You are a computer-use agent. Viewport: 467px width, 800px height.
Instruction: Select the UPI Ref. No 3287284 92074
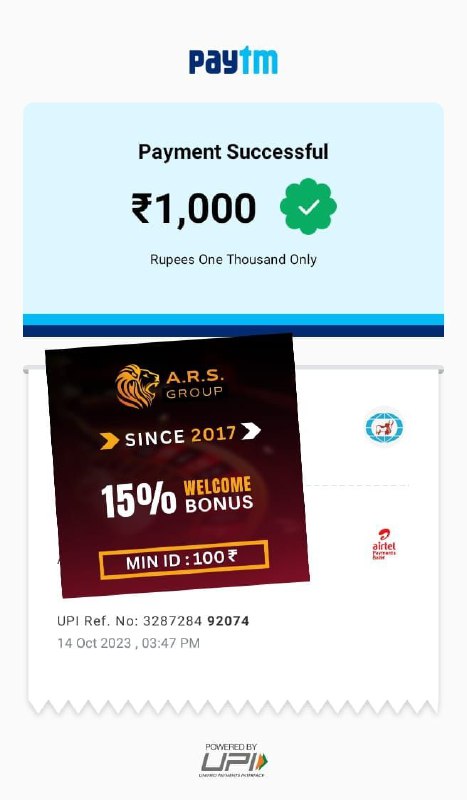point(153,621)
